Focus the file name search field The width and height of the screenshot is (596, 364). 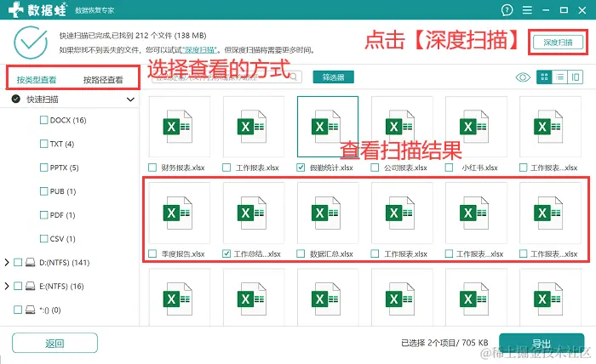[x=226, y=77]
